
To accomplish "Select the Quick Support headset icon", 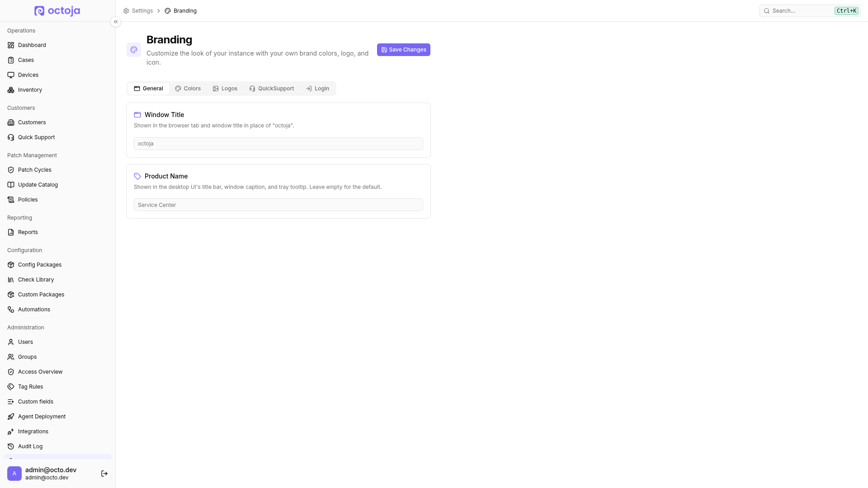I will click(11, 137).
